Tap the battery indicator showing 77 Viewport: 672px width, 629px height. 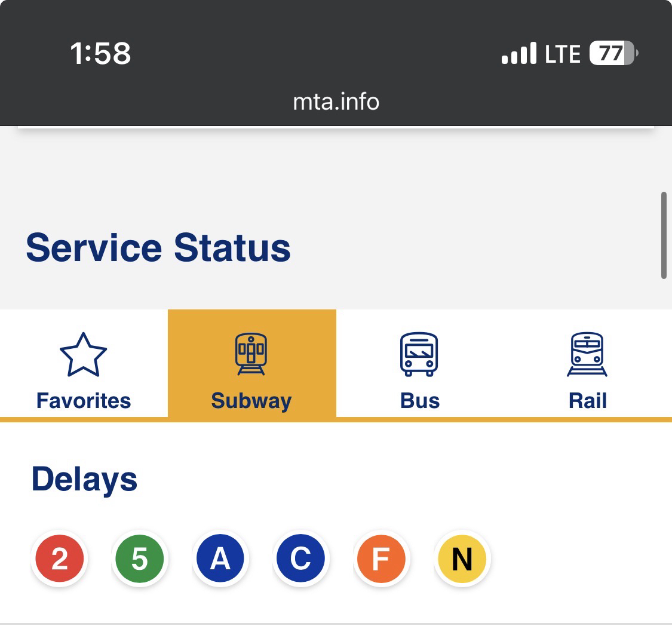613,54
